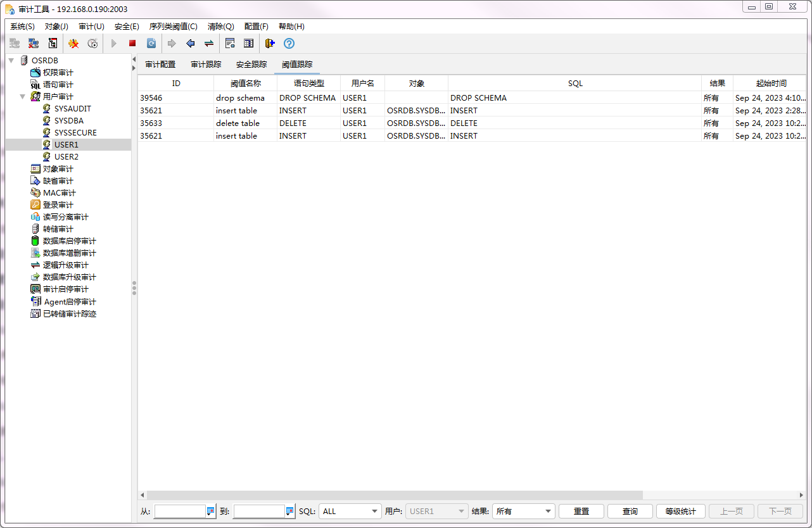The height and width of the screenshot is (528, 812).
Task: Click the blue help question mark icon
Action: (289, 44)
